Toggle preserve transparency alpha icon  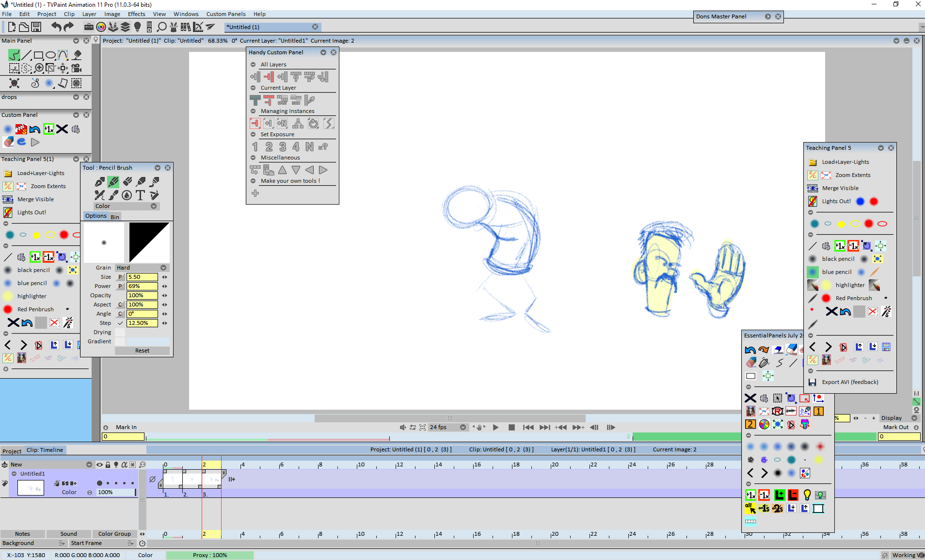[124, 464]
